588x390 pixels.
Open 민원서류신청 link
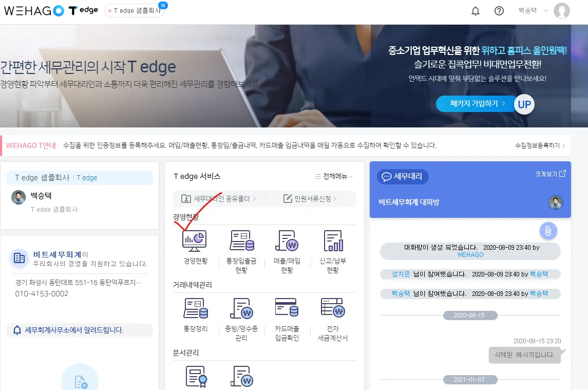tap(310, 198)
